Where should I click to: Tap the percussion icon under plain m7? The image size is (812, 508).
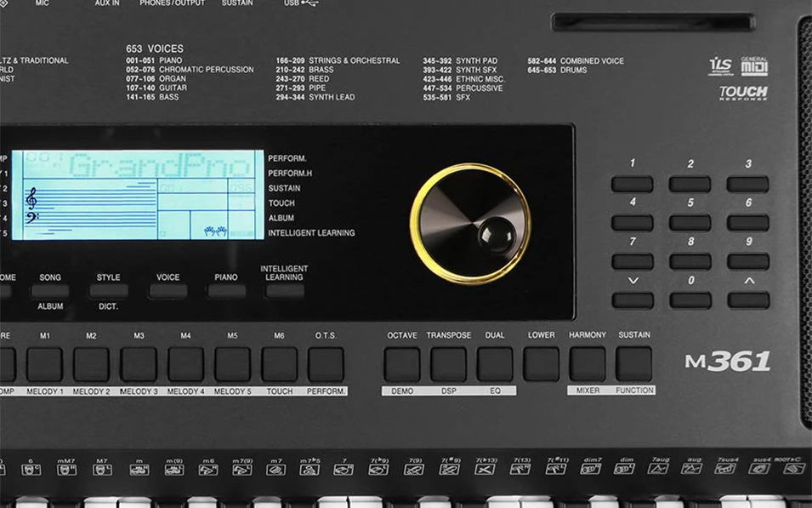click(x=276, y=470)
